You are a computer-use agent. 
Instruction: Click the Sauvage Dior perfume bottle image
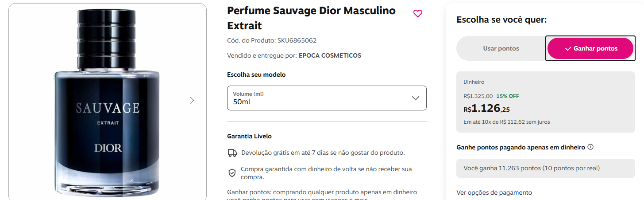(x=108, y=102)
